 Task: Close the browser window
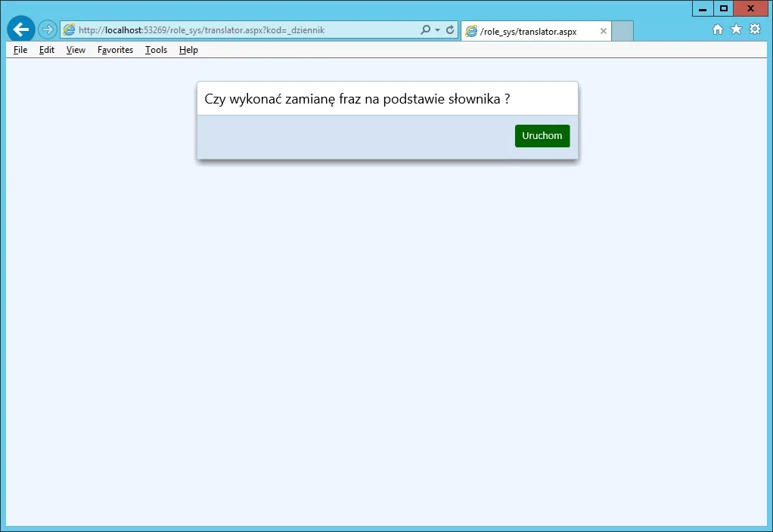click(751, 8)
